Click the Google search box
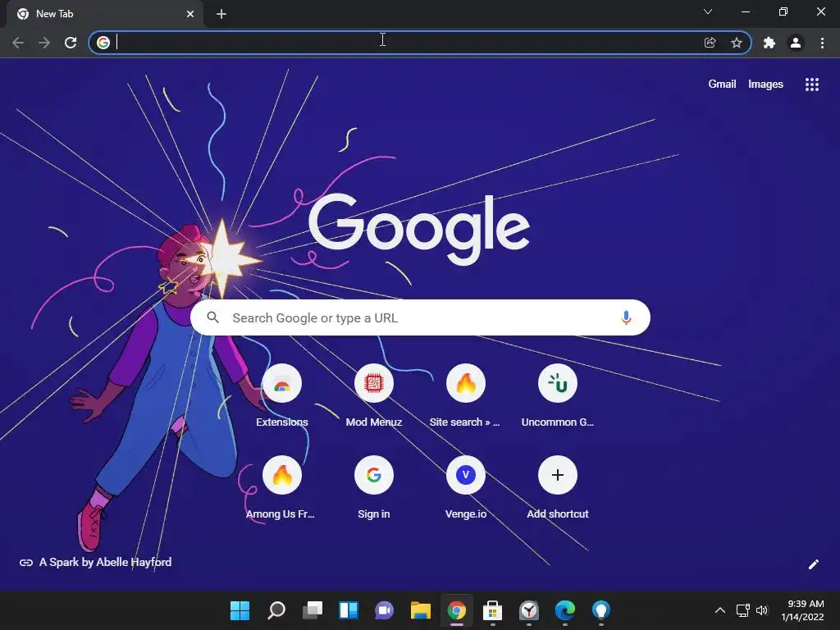Image resolution: width=840 pixels, height=630 pixels. pyautogui.click(x=420, y=317)
